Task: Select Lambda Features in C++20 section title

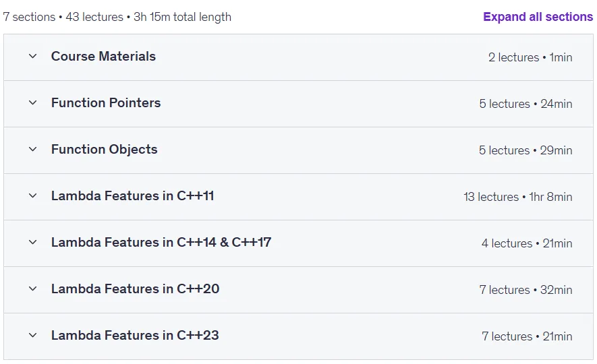Action: 135,289
